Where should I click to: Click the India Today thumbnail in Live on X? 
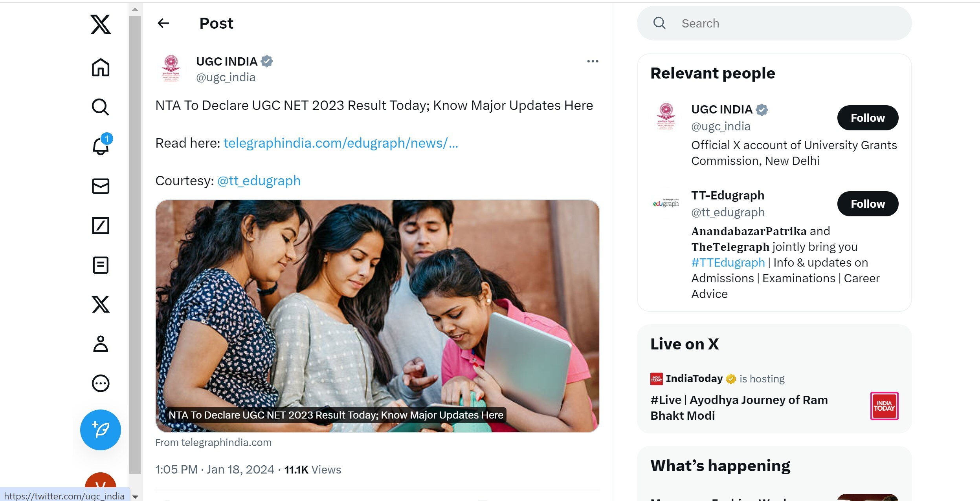884,406
